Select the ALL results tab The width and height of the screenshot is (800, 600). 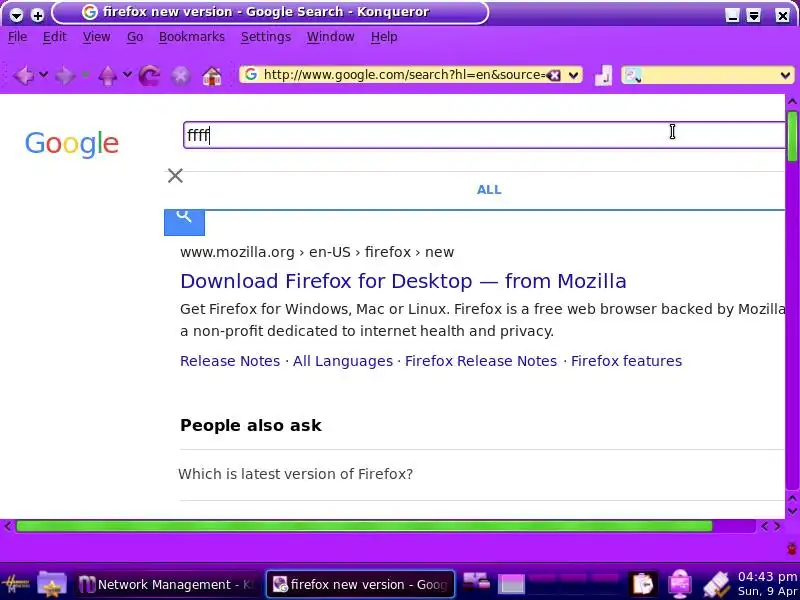489,190
